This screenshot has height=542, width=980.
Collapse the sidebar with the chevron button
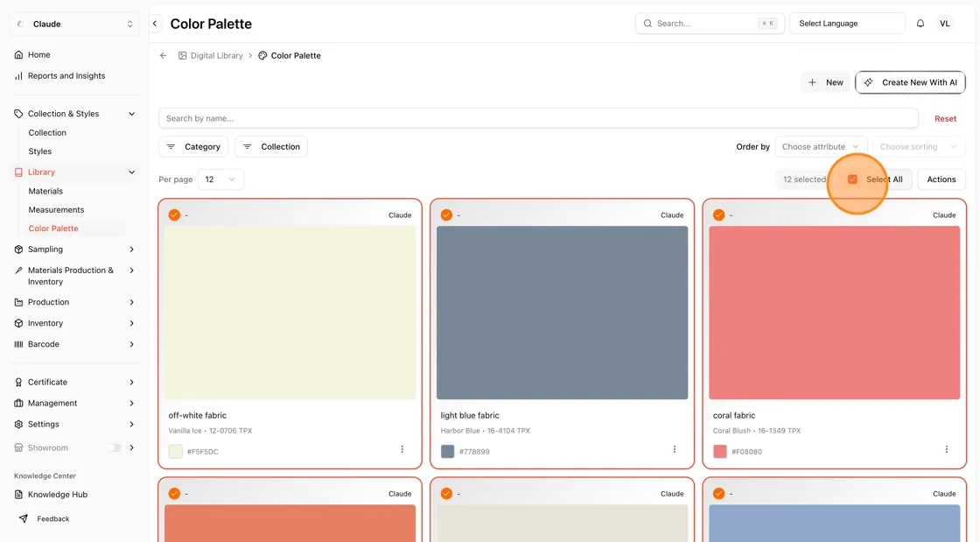(155, 24)
